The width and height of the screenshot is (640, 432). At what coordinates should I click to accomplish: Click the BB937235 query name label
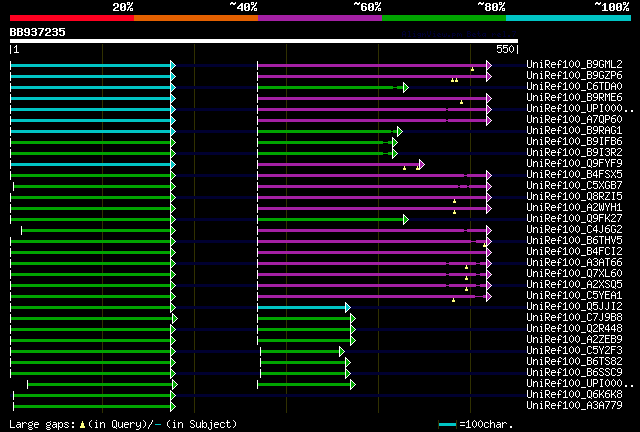38,32
